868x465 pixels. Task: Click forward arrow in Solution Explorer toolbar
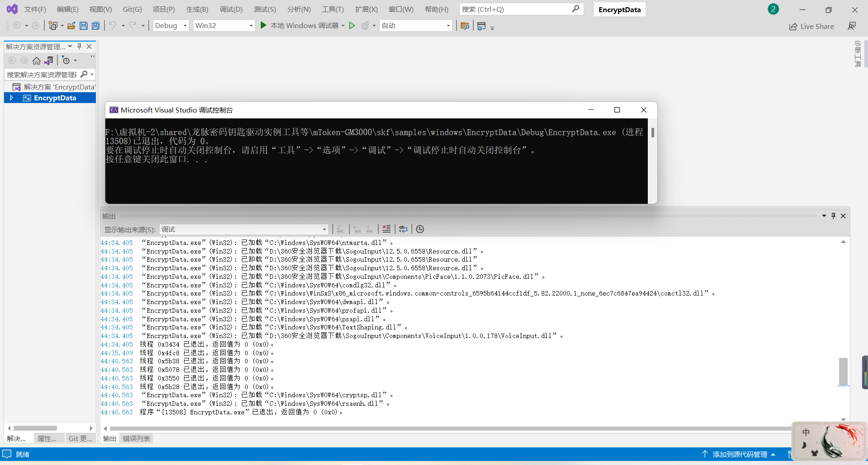click(24, 61)
